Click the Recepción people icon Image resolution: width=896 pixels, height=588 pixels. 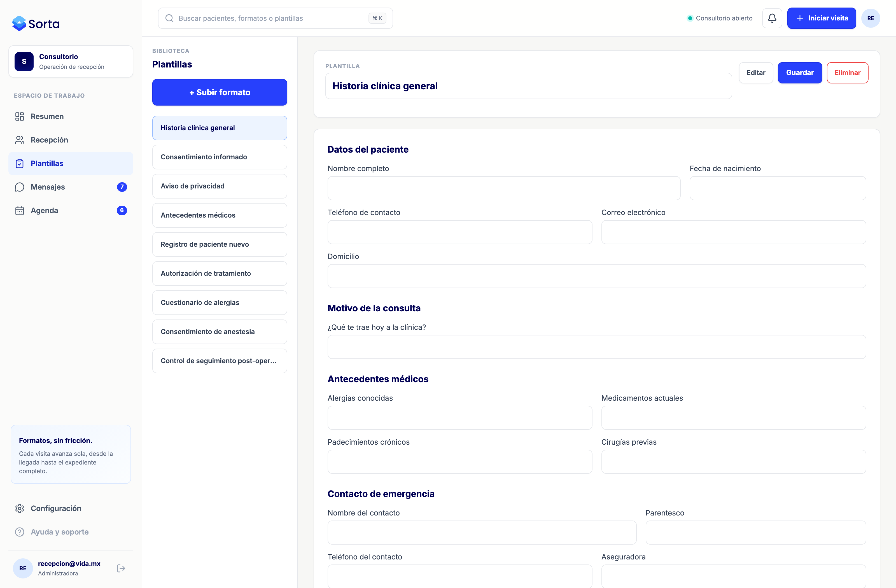click(x=20, y=140)
